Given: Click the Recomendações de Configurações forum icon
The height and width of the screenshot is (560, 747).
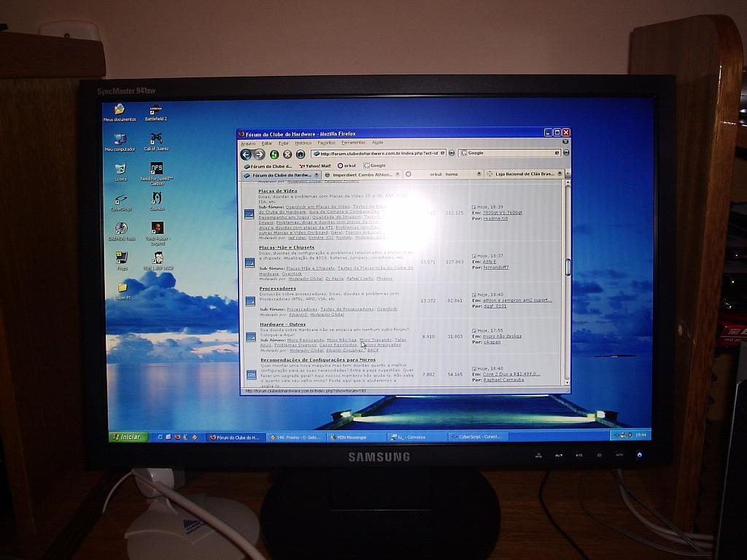Looking at the screenshot, I should pos(251,376).
